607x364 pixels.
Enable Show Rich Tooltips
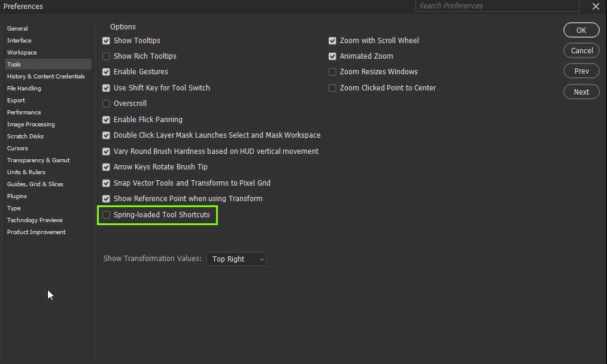coord(106,56)
